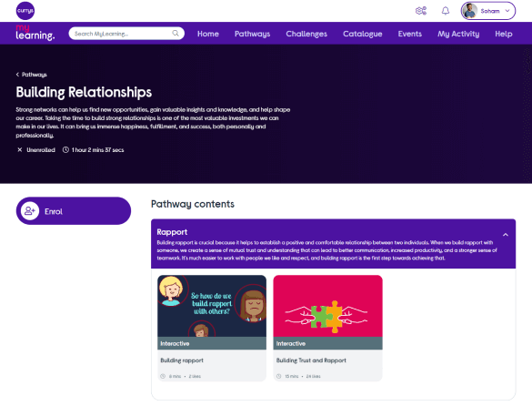
Task: Go to the Home menu item
Action: pyautogui.click(x=208, y=34)
